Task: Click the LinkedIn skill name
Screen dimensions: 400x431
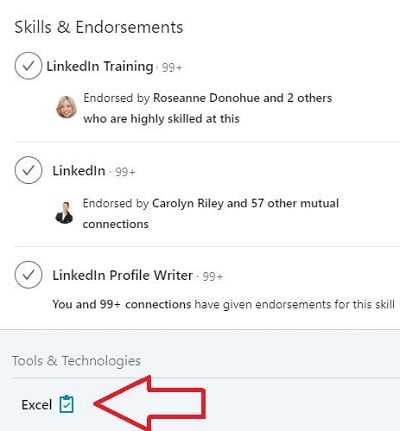Action: coord(79,171)
